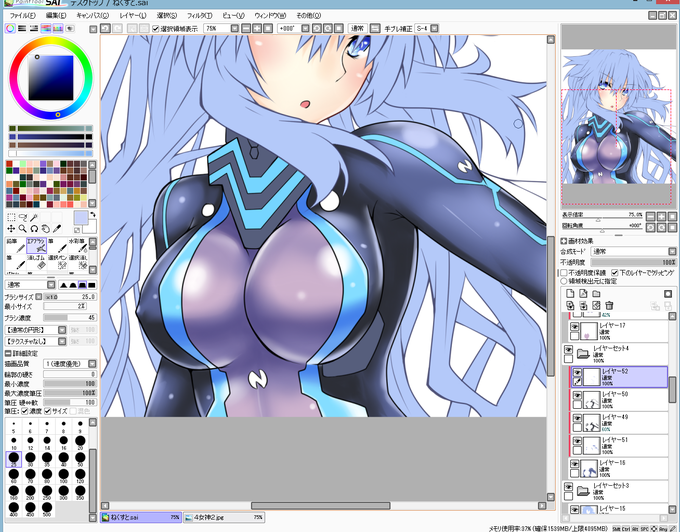
Task: Open the 編集(E) menu
Action: click(x=56, y=16)
